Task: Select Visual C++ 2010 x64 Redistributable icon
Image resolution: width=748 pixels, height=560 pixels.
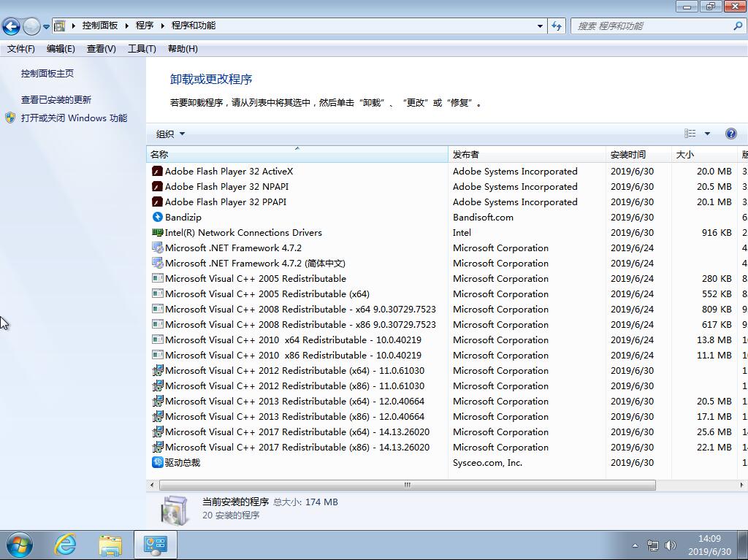Action: [x=157, y=340]
